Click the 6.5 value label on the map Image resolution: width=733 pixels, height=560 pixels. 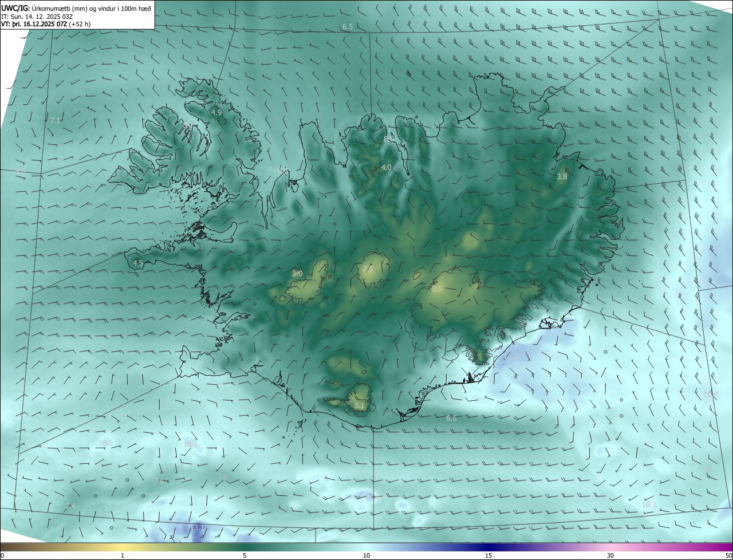click(348, 27)
